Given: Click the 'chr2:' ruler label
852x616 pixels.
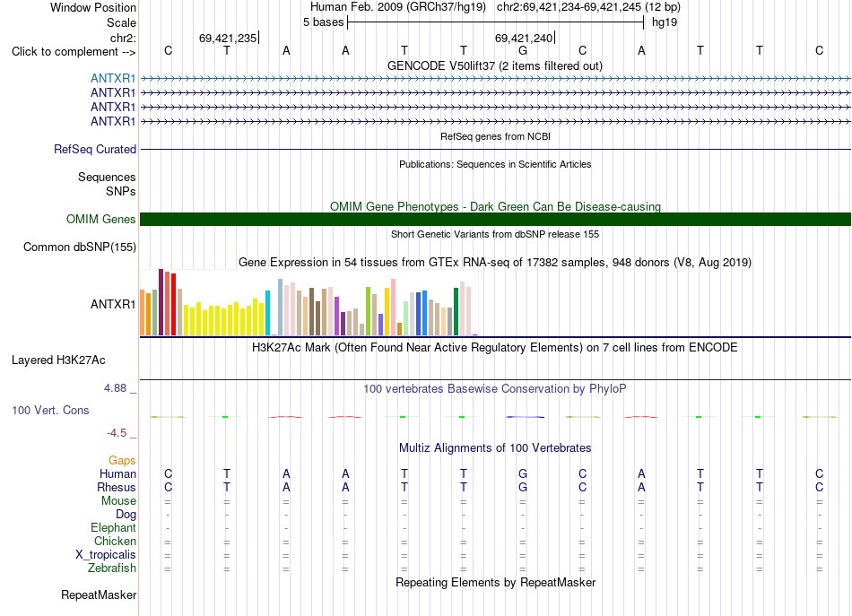Looking at the screenshot, I should (x=124, y=38).
